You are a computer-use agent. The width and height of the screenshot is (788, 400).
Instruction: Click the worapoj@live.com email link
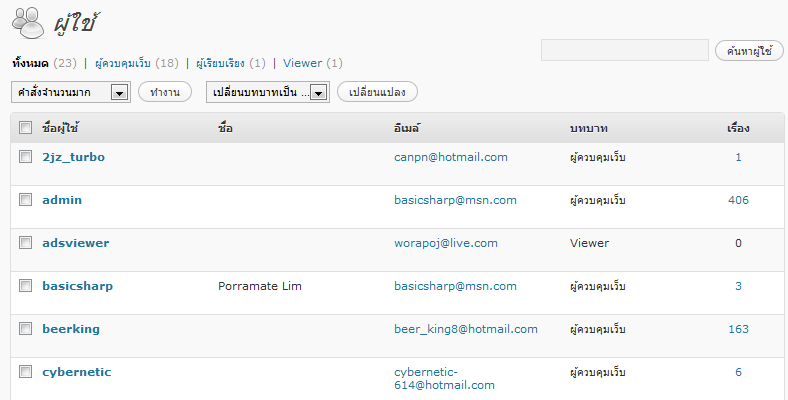click(446, 243)
